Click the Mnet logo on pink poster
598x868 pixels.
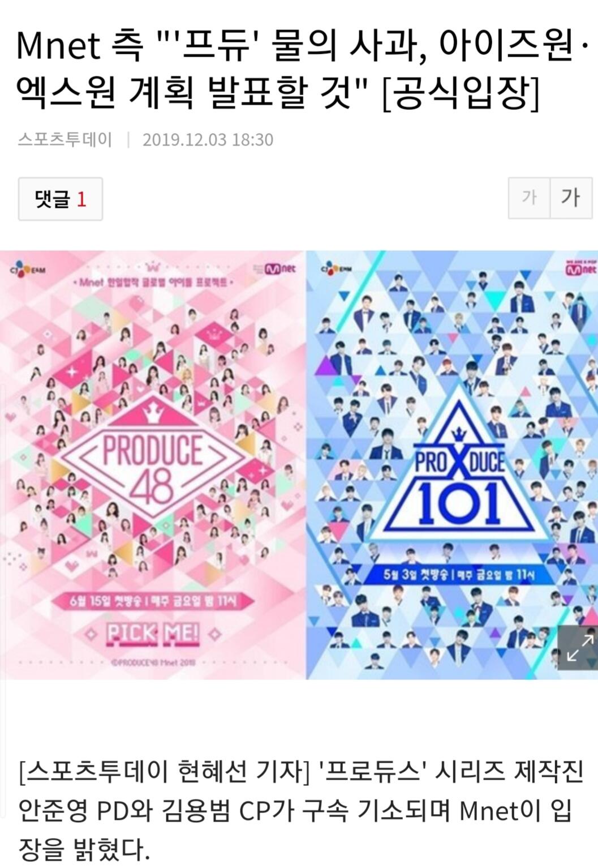(x=281, y=269)
